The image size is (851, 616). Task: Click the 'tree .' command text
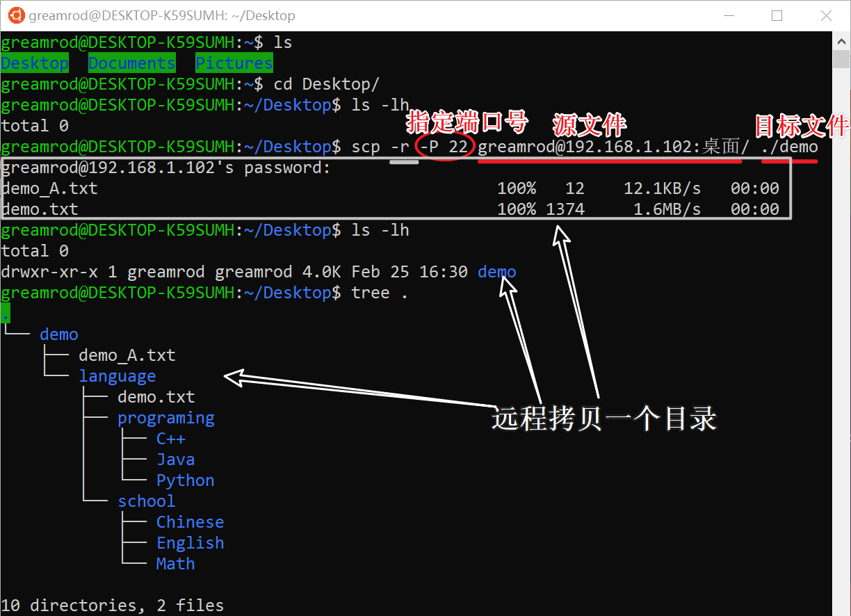click(380, 293)
